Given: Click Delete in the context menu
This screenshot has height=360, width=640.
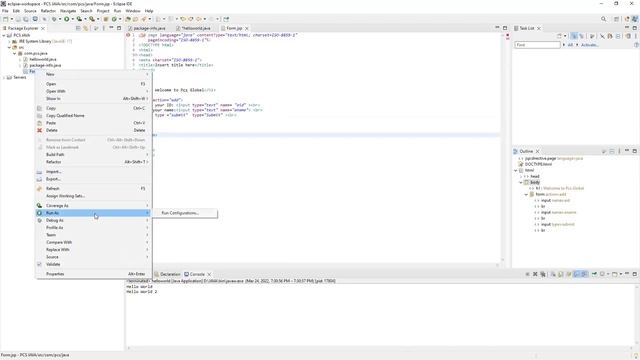Looking at the screenshot, I should tap(93, 130).
